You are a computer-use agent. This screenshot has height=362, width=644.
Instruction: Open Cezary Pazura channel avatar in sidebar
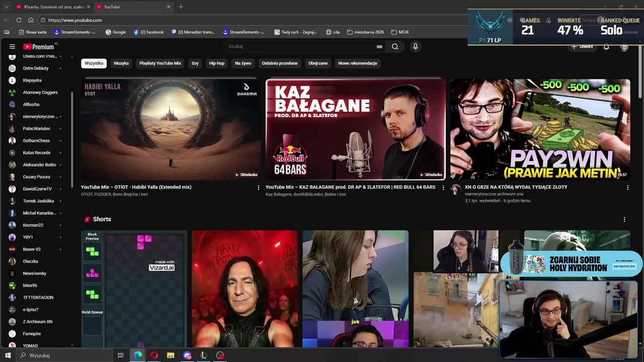click(12, 177)
